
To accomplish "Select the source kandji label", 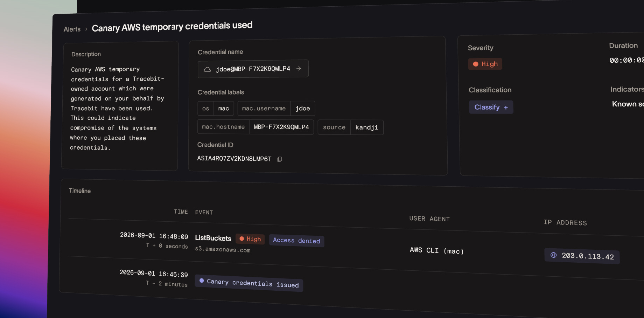I will pos(350,127).
